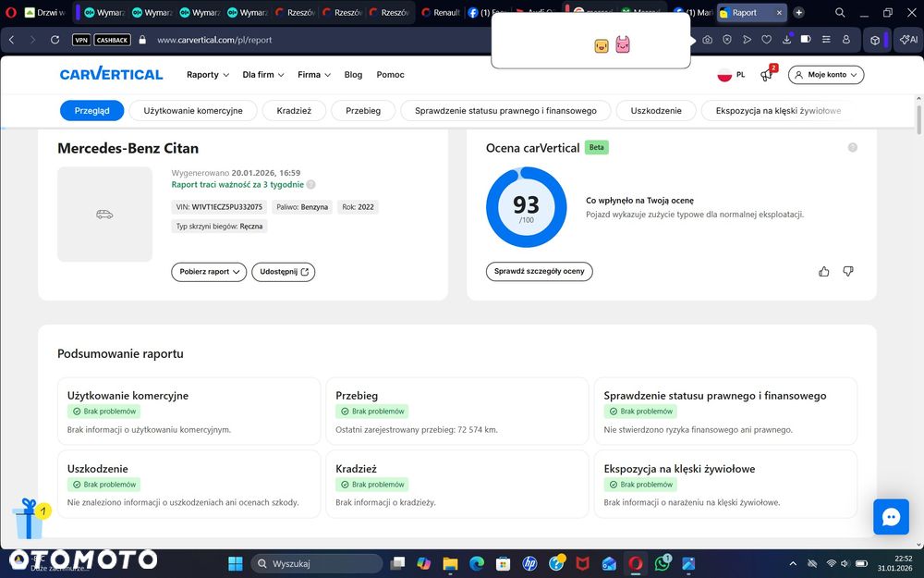924x578 pixels.
Task: Open notifications megaphone icon
Action: [766, 75]
